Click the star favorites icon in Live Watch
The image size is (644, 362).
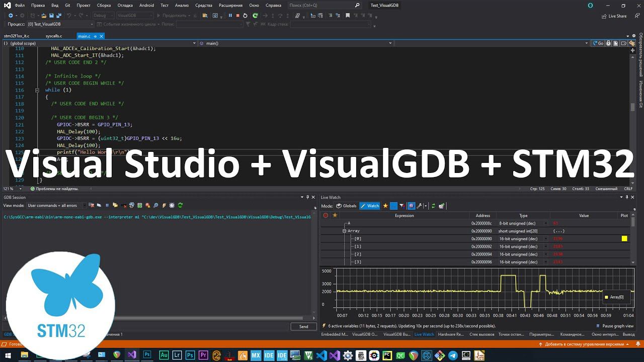[x=385, y=206]
